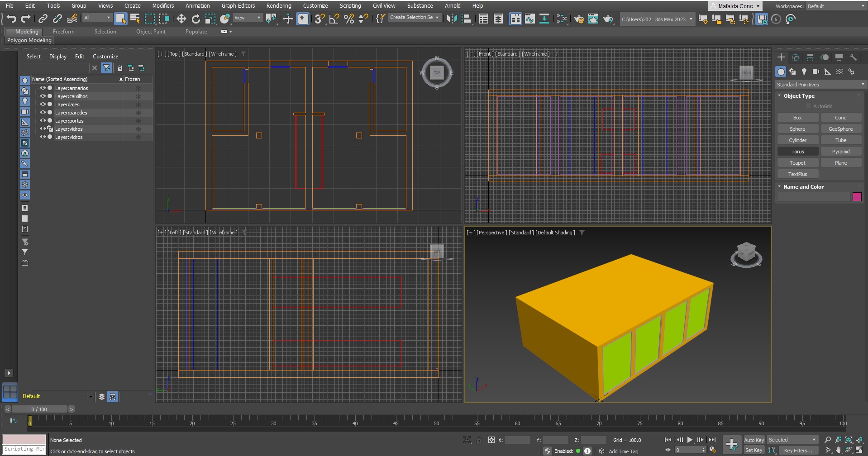The height and width of the screenshot is (456, 868).
Task: Open the Mirror tool
Action: point(451,19)
